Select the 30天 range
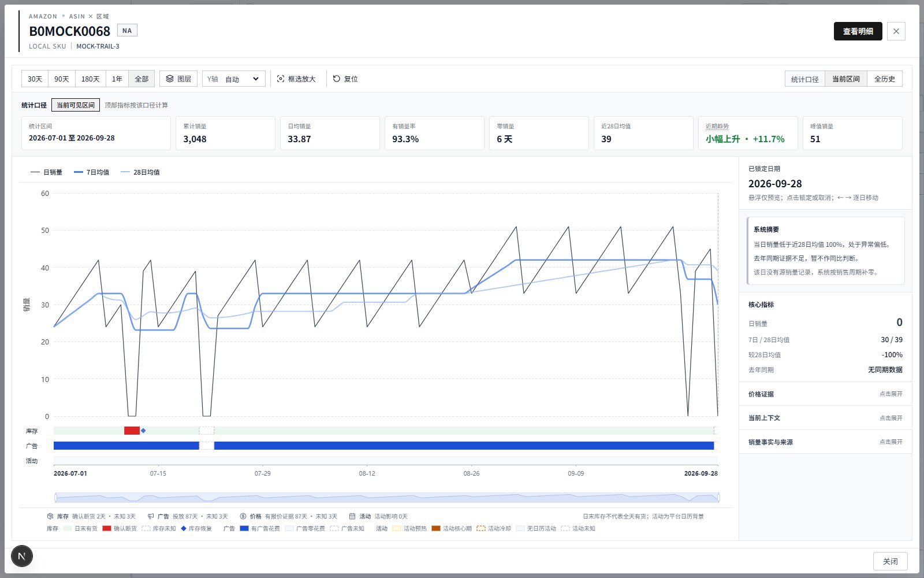This screenshot has width=924, height=578. [x=35, y=79]
